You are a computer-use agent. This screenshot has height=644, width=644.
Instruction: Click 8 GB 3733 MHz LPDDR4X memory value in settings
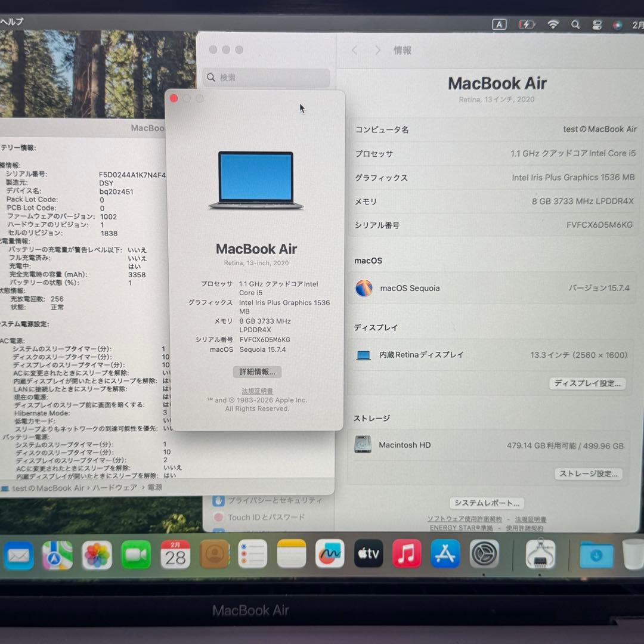(583, 201)
